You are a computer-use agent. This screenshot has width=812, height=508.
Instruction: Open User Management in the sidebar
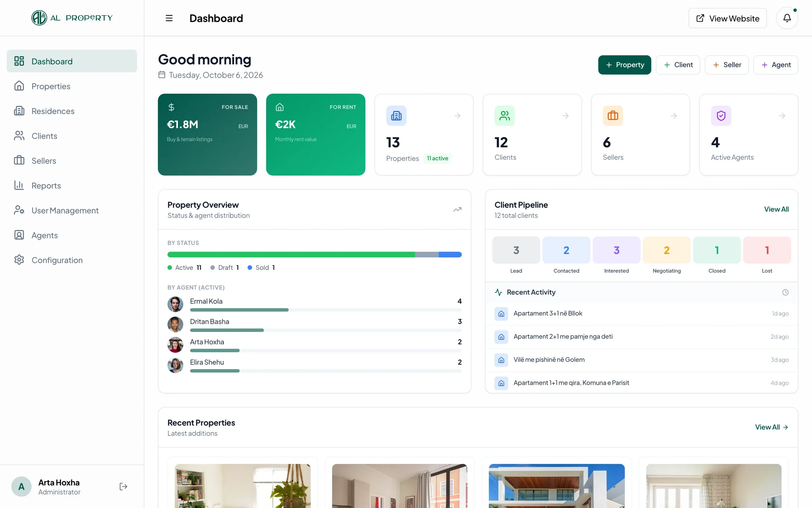[72, 210]
